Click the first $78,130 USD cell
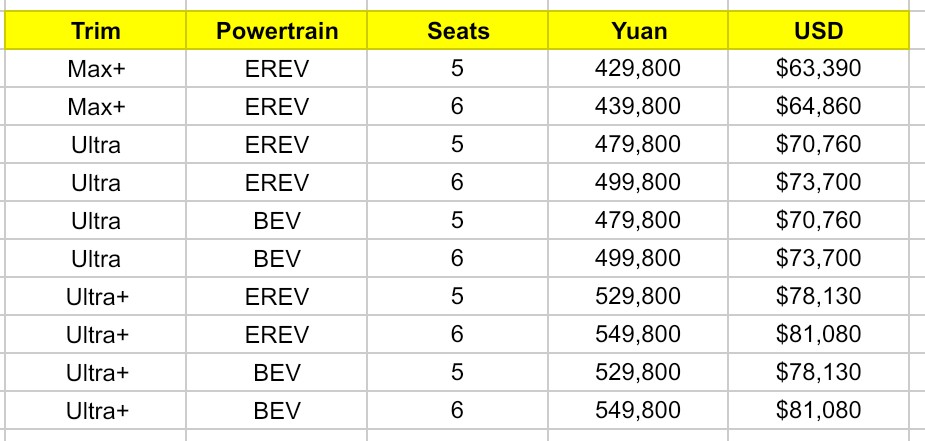 point(819,296)
